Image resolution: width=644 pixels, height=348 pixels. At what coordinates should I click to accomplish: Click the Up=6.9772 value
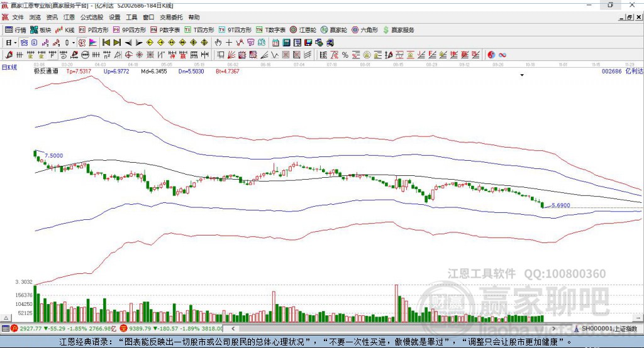(116, 72)
